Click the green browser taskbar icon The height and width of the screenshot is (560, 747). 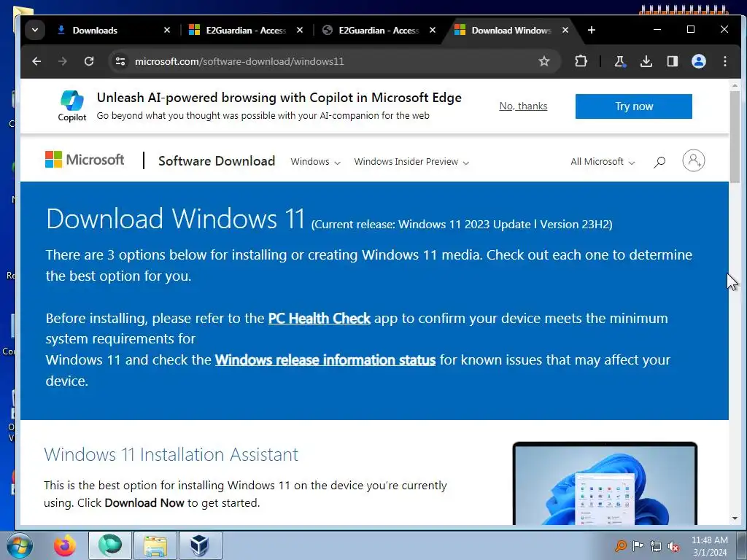coord(109,545)
